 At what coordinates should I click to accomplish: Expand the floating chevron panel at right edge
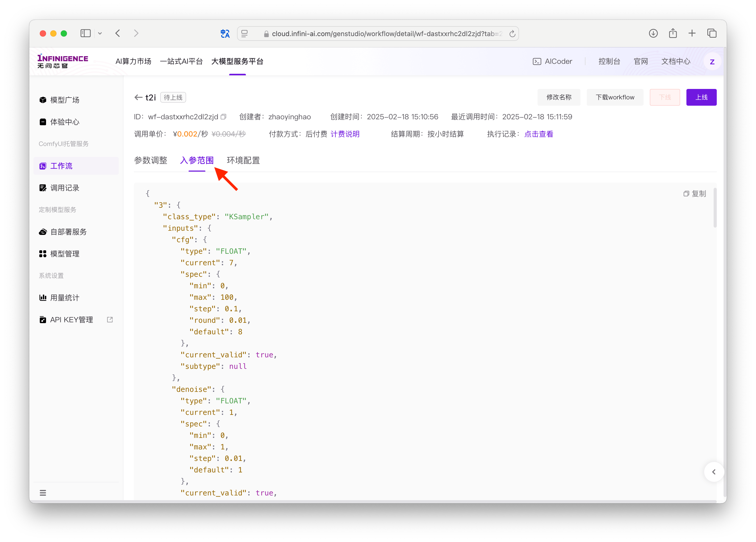714,472
